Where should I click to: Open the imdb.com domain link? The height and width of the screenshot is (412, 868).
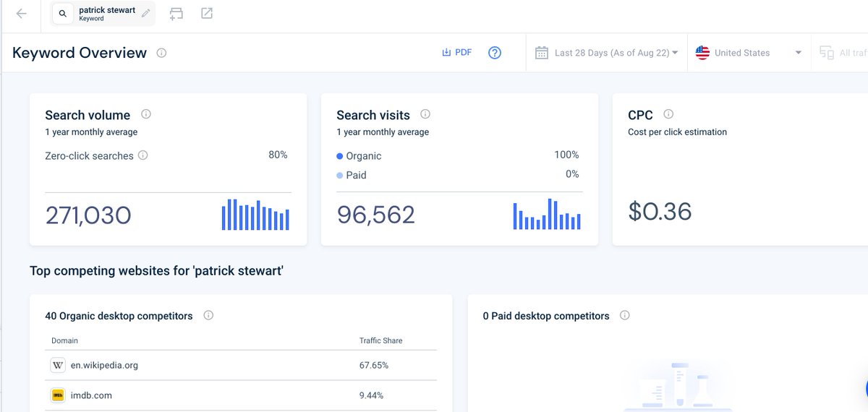point(91,395)
